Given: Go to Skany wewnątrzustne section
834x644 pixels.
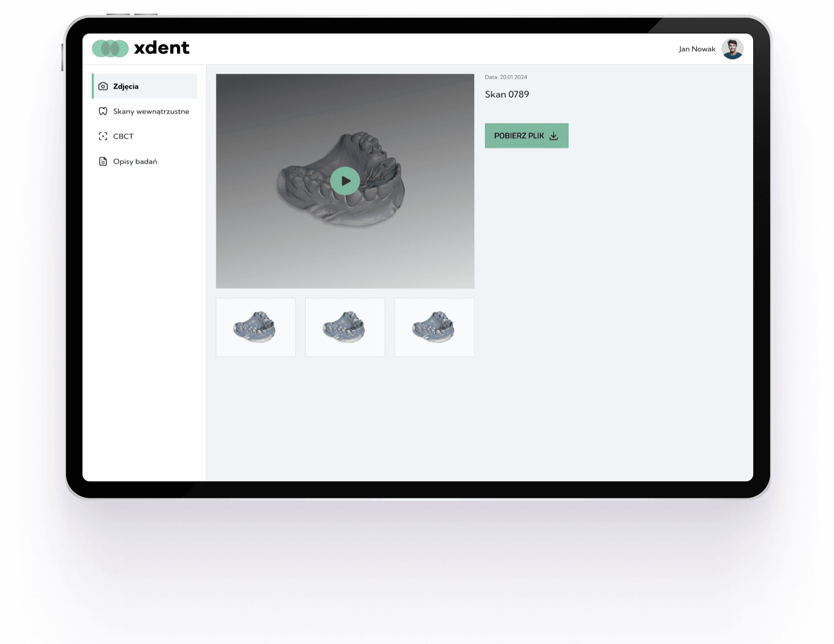Looking at the screenshot, I should pyautogui.click(x=145, y=112).
